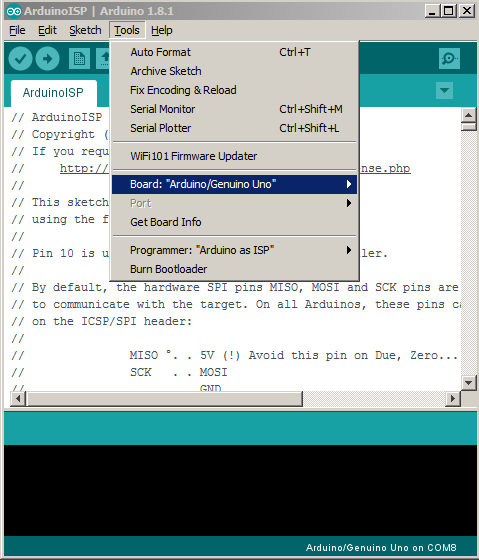
Task: Click the vertical scrollbar down arrow
Action: (468, 383)
